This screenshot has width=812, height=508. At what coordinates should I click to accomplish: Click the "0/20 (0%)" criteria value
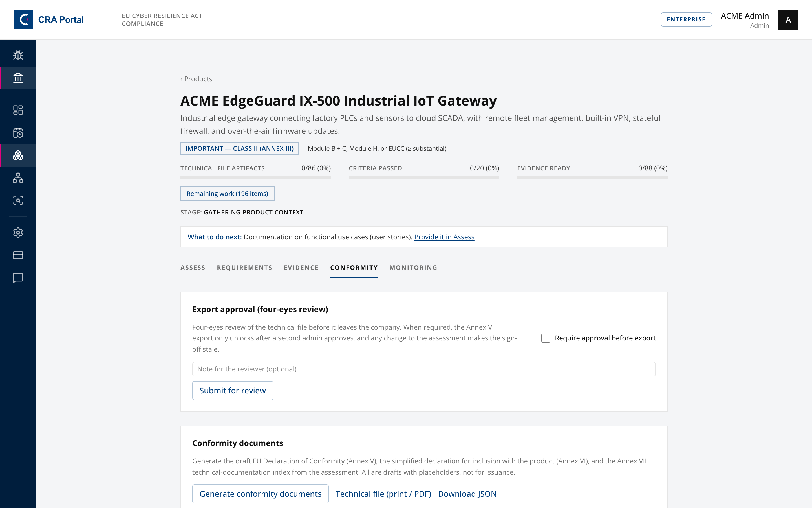pyautogui.click(x=484, y=168)
